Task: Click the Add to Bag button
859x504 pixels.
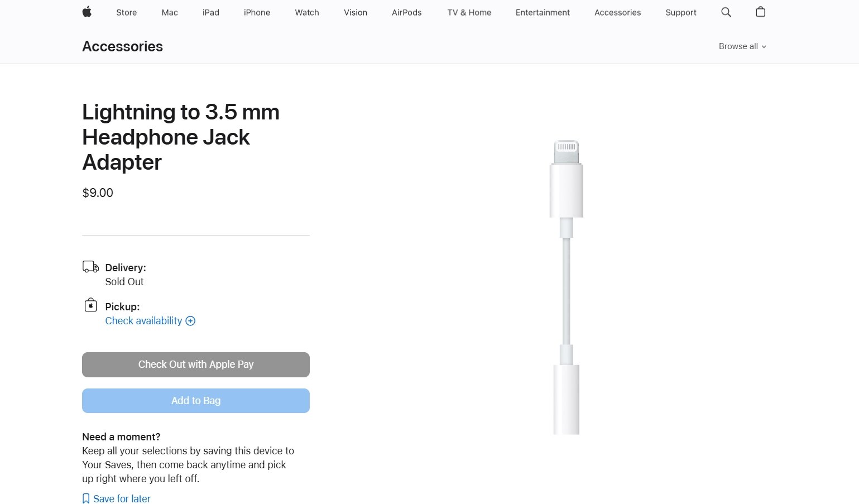Action: pos(196,401)
